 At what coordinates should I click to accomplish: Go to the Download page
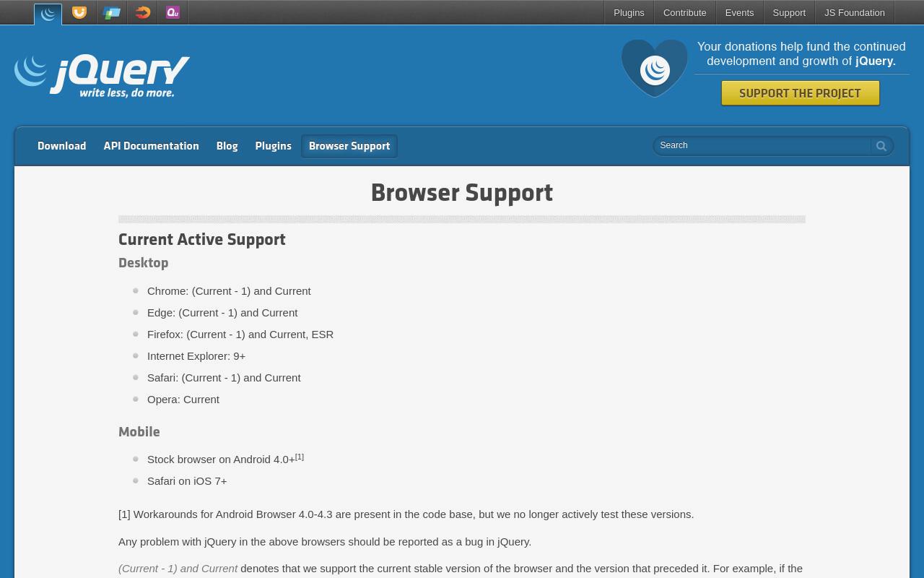tap(62, 146)
